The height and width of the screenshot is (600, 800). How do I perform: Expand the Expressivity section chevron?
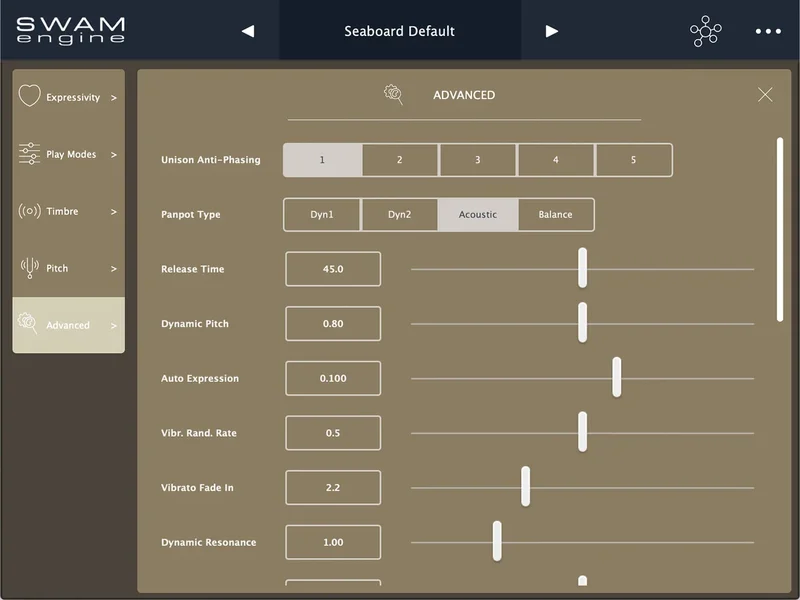114,97
